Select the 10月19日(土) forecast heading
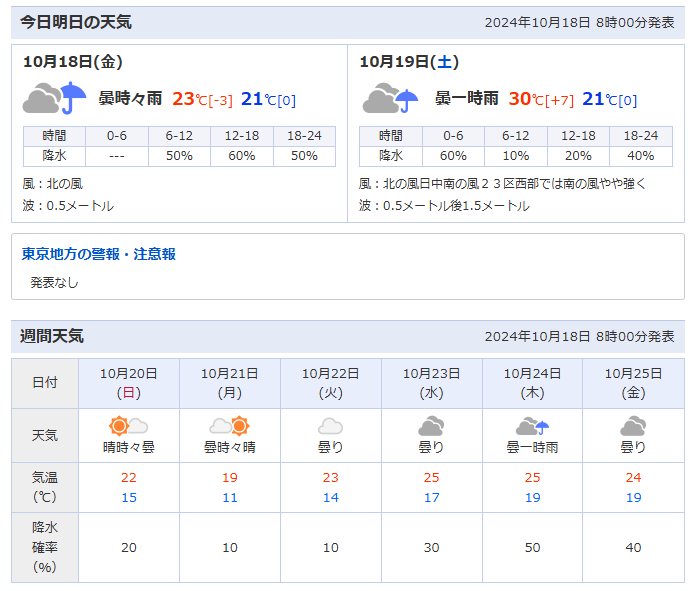This screenshot has width=694, height=591. point(409,62)
